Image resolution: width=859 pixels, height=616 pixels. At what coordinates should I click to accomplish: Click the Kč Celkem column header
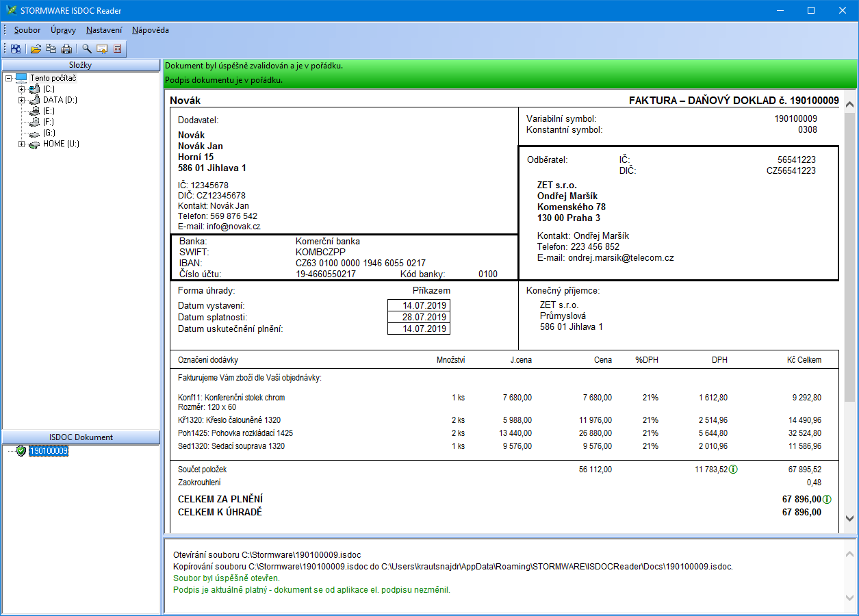804,360
